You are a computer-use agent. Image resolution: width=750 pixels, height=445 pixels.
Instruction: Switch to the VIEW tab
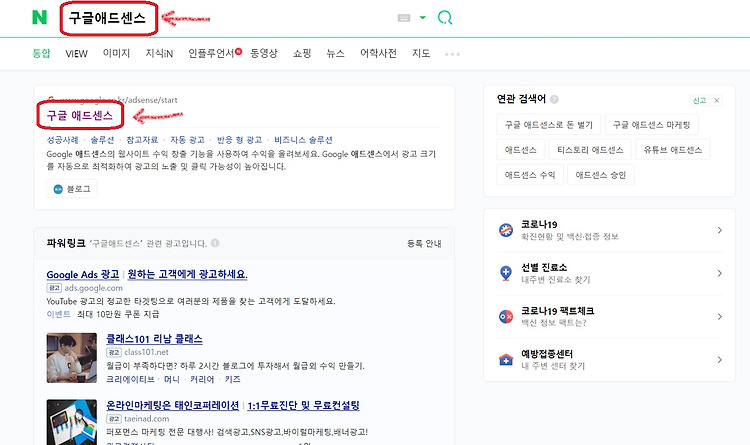pyautogui.click(x=77, y=54)
